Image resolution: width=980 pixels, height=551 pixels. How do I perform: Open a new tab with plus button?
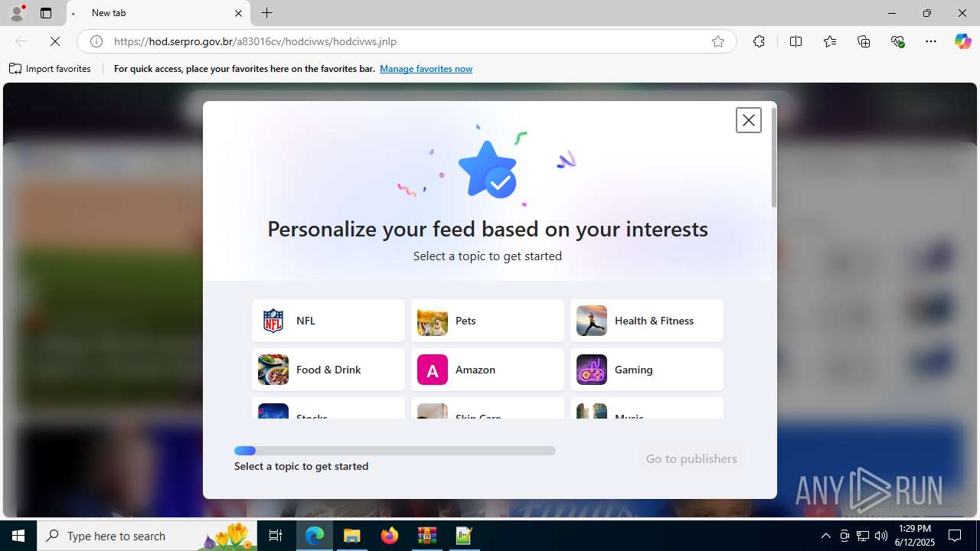(266, 13)
